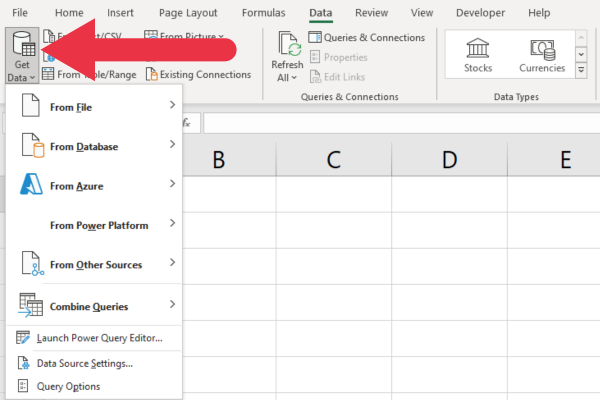
Task: Switch to the Developer tab
Action: [481, 13]
